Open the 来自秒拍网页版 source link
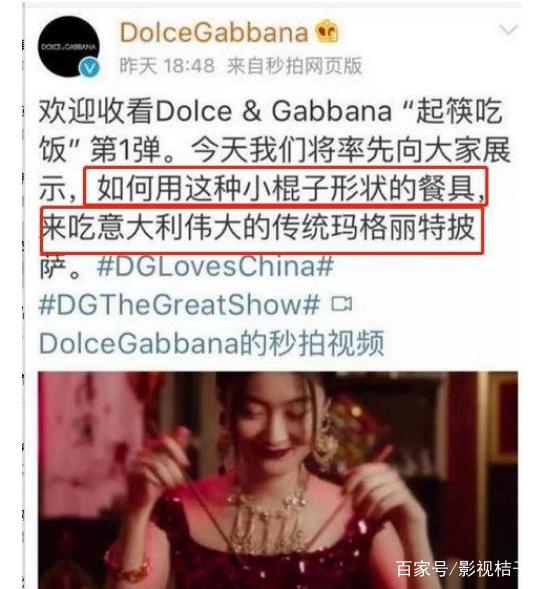The width and height of the screenshot is (560, 589). (x=294, y=66)
